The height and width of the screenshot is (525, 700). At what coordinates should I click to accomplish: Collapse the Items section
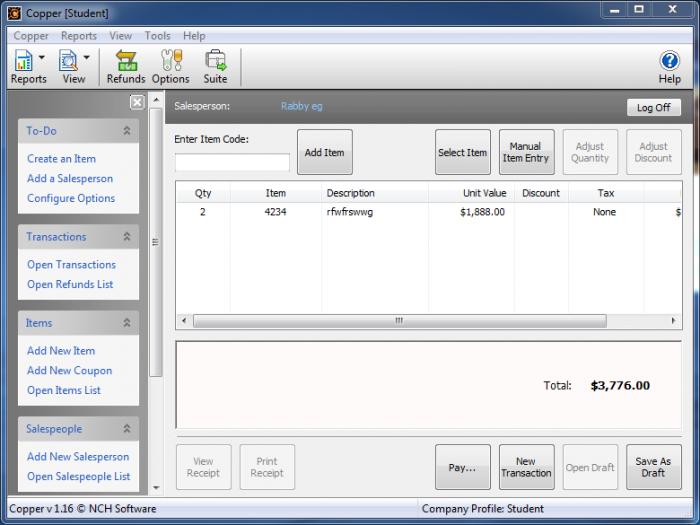(x=127, y=322)
